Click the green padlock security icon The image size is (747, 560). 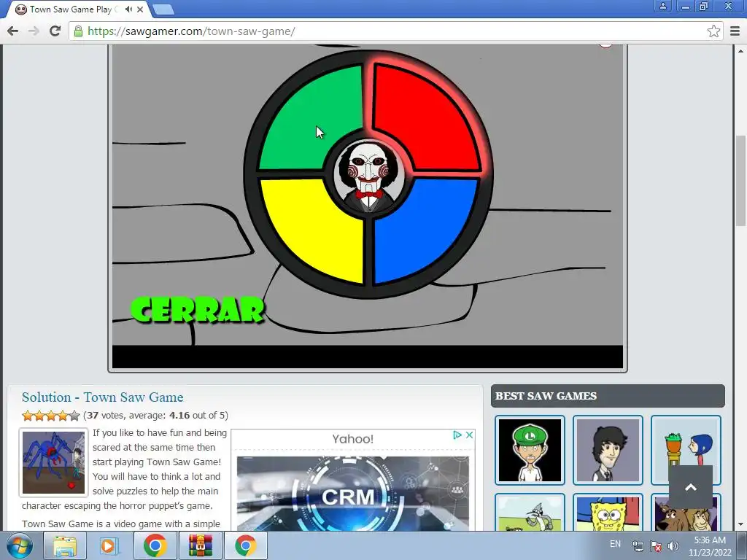79,31
